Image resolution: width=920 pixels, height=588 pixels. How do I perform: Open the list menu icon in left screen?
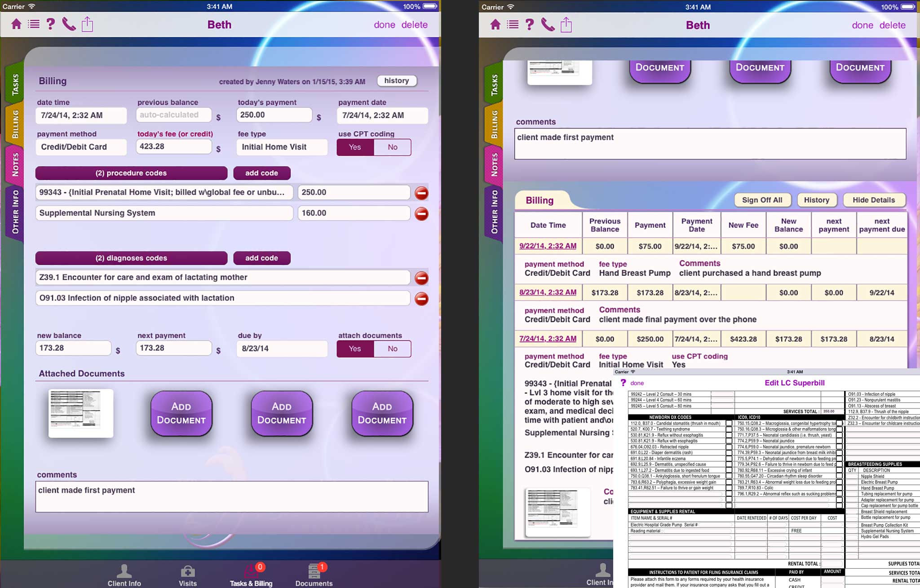[34, 24]
